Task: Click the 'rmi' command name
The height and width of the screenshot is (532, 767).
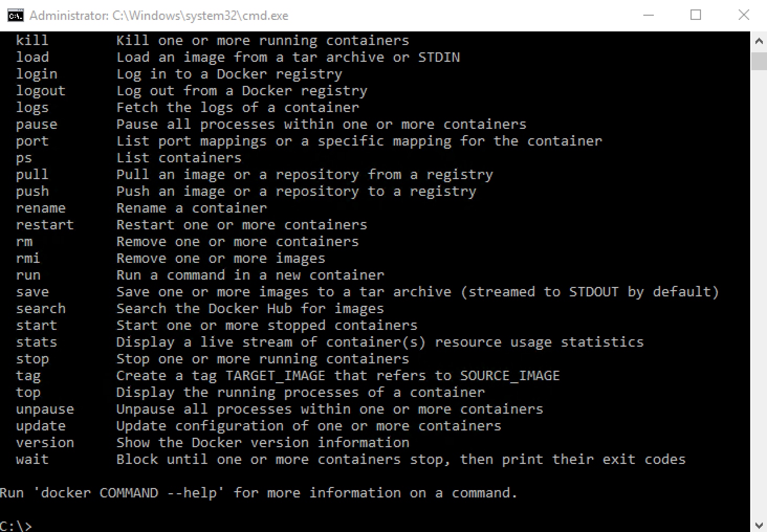Action: (x=28, y=258)
